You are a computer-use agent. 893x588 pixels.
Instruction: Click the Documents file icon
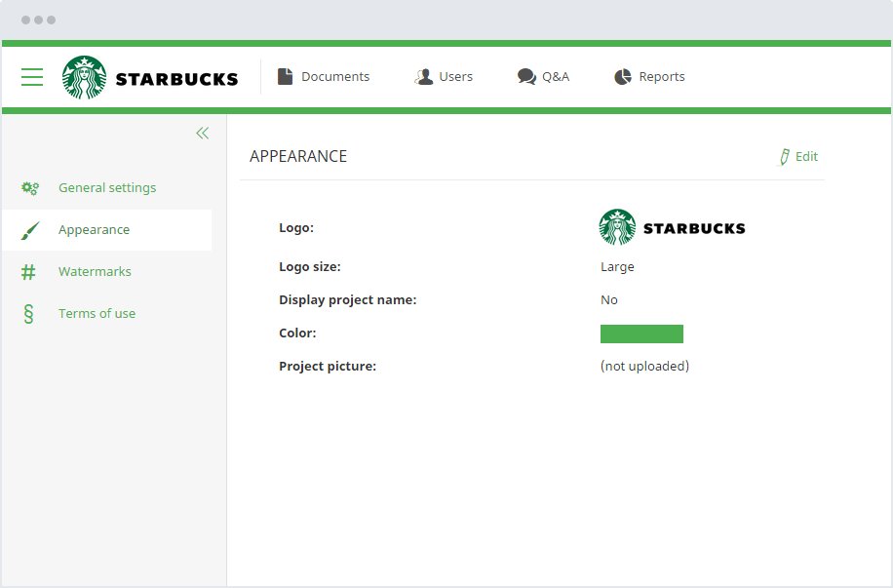tap(285, 77)
